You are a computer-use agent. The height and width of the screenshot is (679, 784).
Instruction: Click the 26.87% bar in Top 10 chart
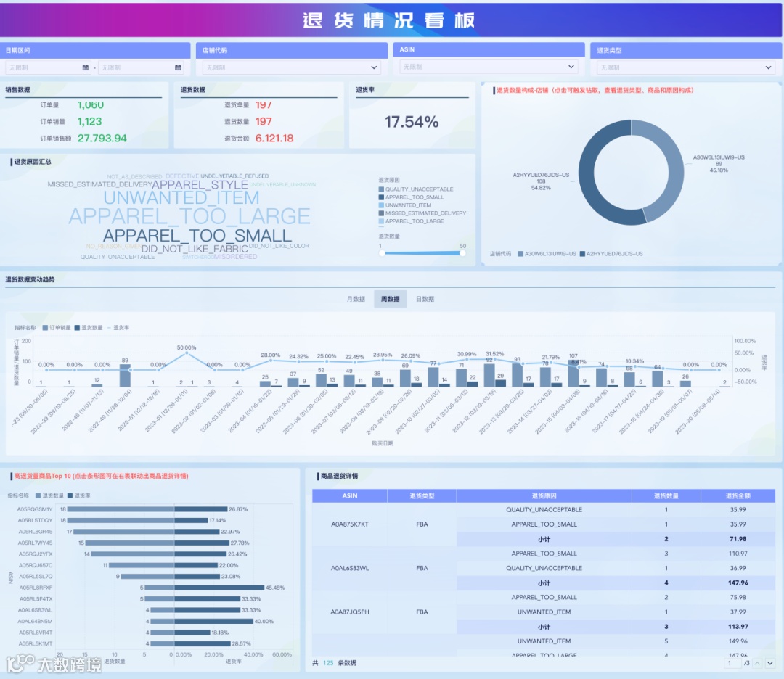pyautogui.click(x=200, y=509)
